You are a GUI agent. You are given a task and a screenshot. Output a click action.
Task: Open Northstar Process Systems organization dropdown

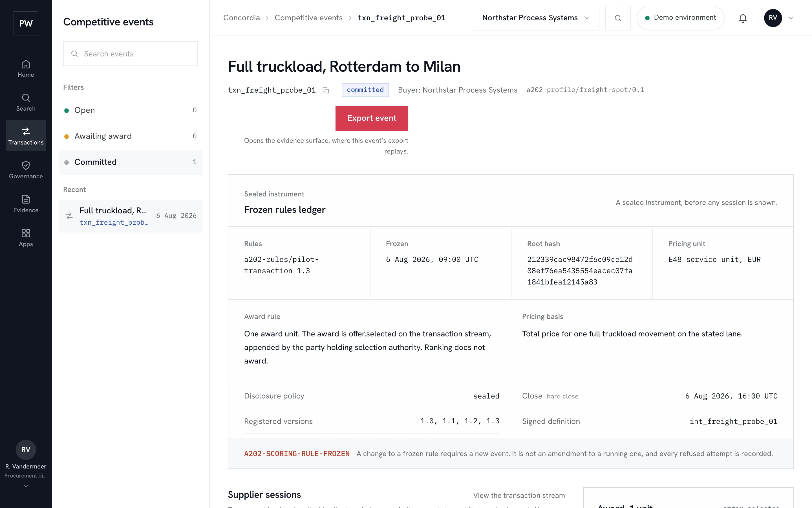pyautogui.click(x=536, y=18)
